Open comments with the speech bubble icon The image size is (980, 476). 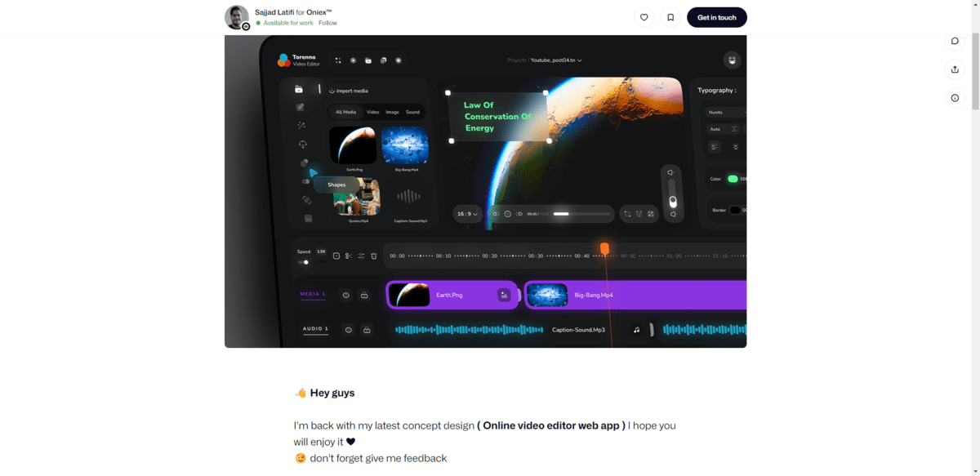pyautogui.click(x=955, y=41)
